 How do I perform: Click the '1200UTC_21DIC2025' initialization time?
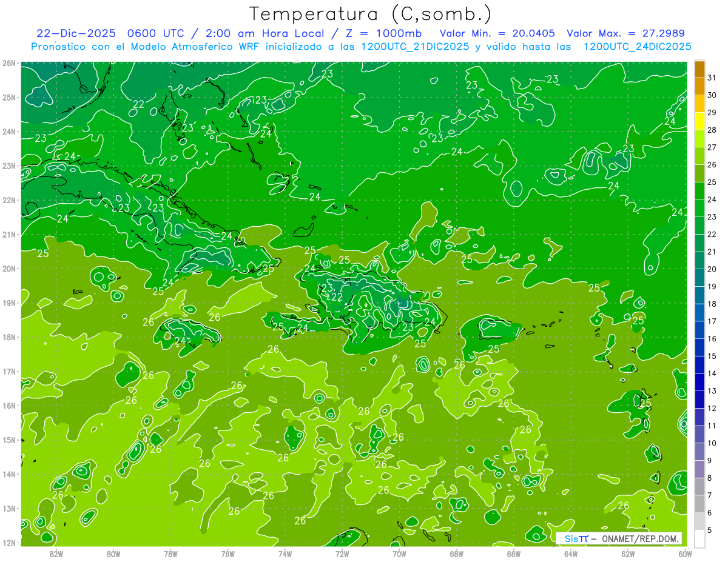(x=414, y=46)
